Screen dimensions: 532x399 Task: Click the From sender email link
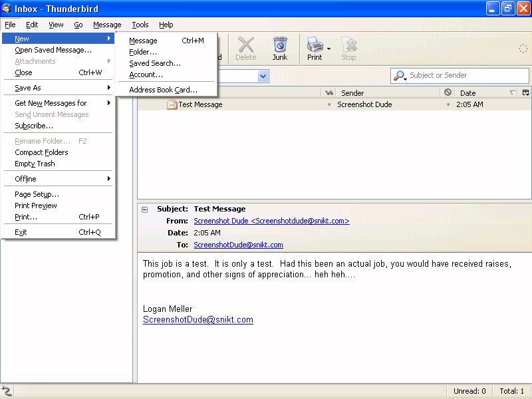[x=271, y=221]
